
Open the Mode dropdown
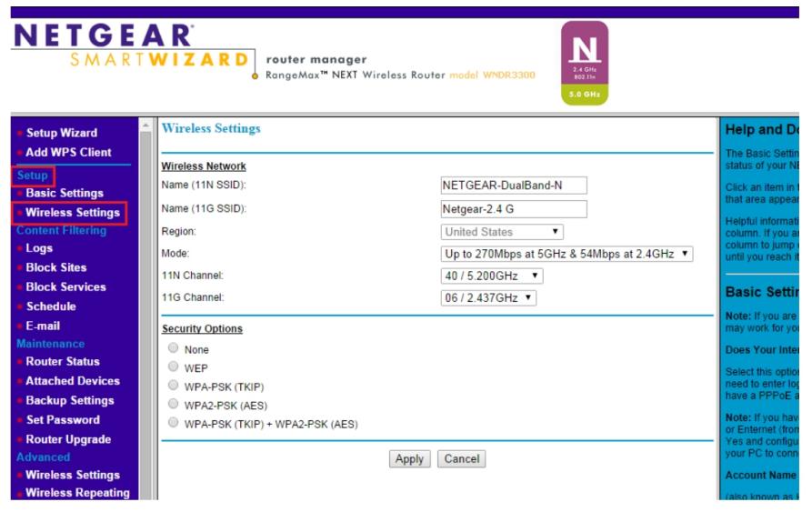[566, 255]
